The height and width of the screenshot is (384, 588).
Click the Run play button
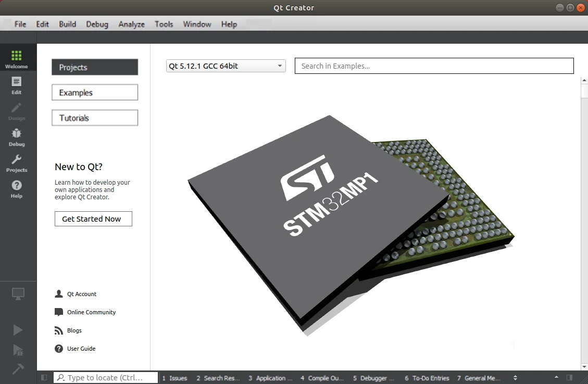point(18,330)
